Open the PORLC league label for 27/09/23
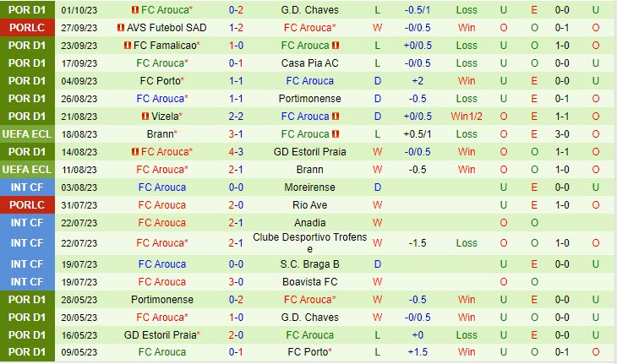617x364 pixels. tap(27, 28)
